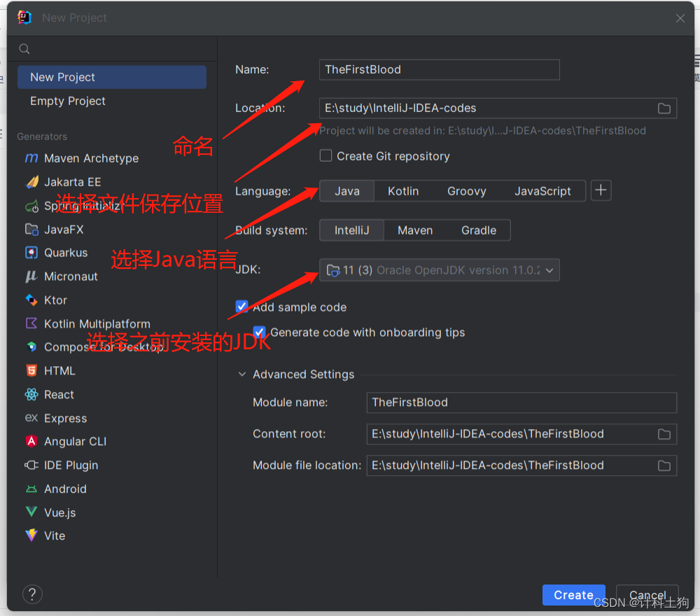Select the React generator icon
This screenshot has height=616, width=700.
(31, 394)
